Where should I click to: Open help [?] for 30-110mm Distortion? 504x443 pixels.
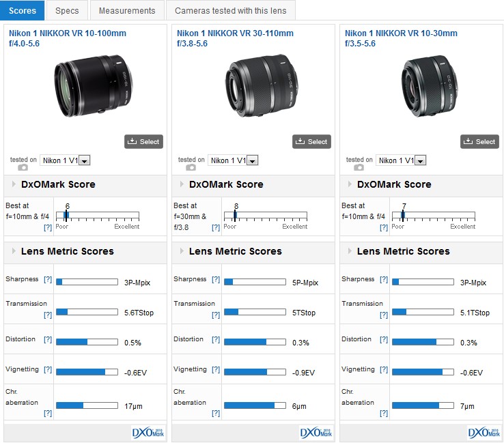[216, 339]
